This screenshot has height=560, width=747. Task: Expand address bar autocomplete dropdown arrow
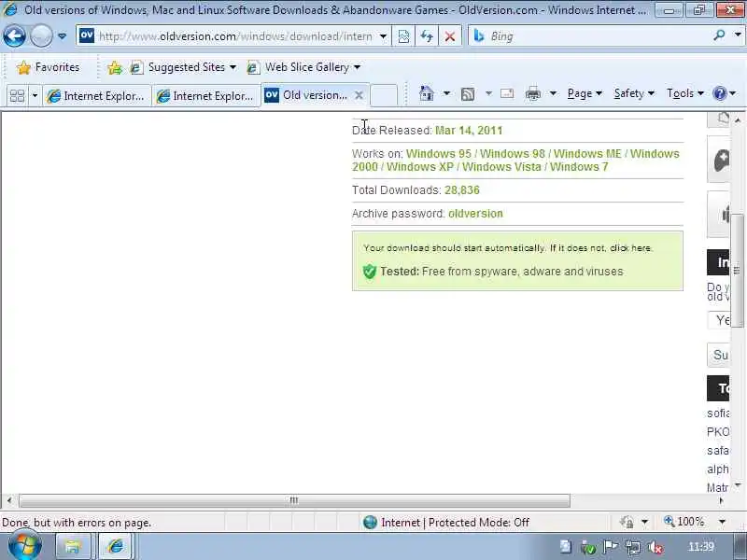tap(383, 36)
